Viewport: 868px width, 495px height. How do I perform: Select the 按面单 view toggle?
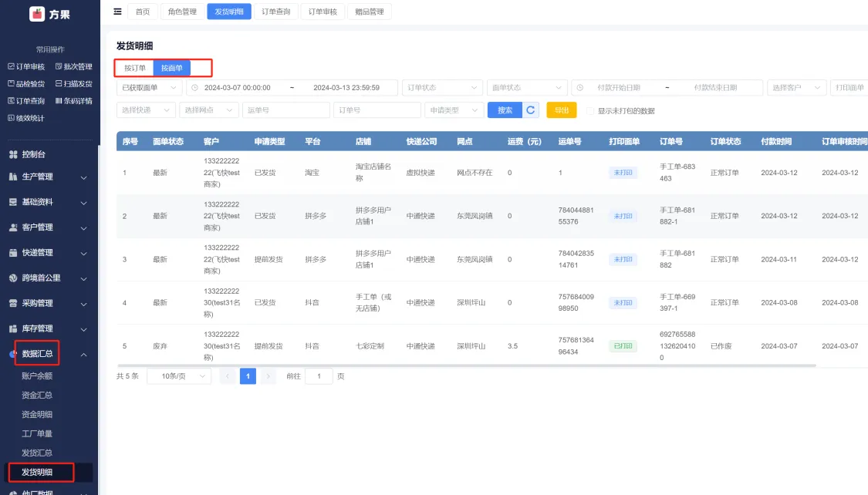coord(171,68)
